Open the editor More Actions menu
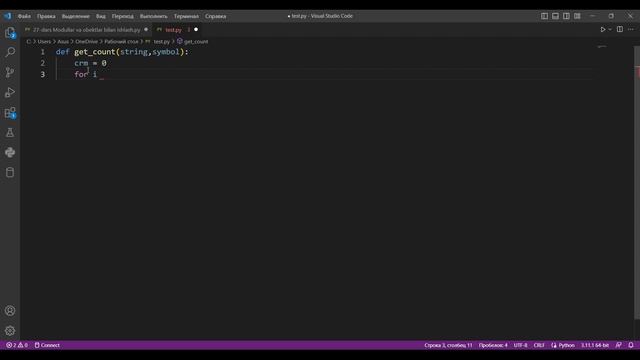This screenshot has width=640, height=360. 631,29
